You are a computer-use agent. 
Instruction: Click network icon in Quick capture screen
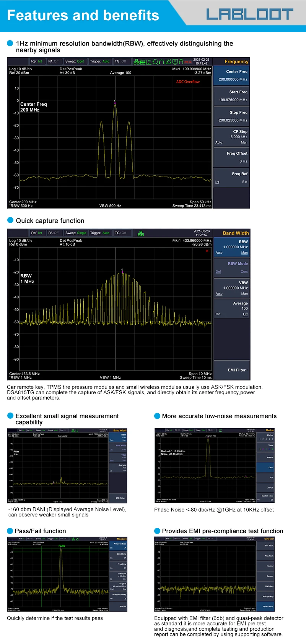141,233
